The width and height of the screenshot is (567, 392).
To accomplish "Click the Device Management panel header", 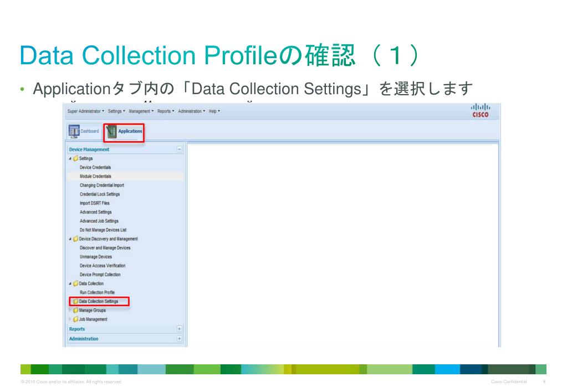I will 125,149.
